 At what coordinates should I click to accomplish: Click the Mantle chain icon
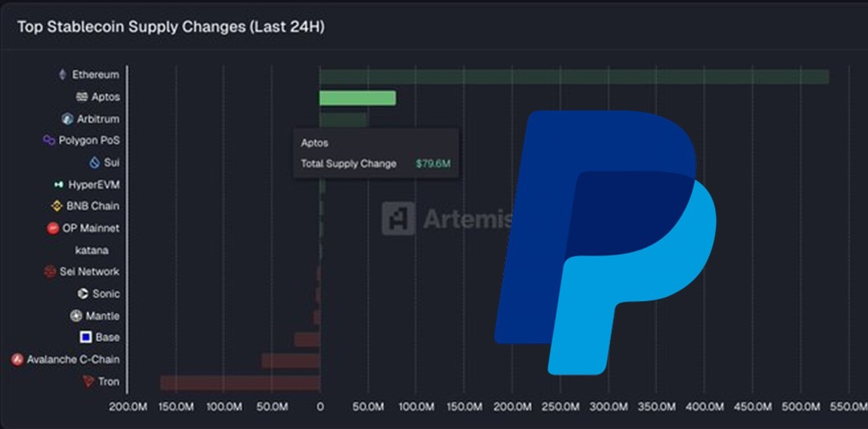(x=76, y=316)
